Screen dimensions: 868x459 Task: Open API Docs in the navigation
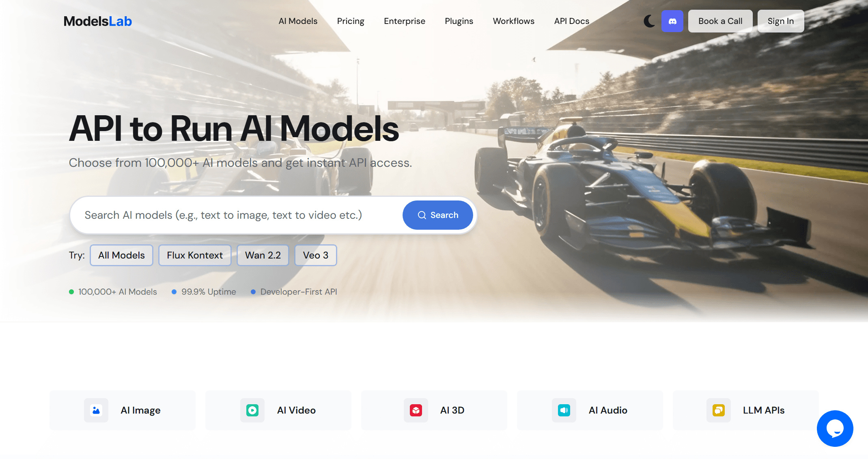pyautogui.click(x=572, y=21)
